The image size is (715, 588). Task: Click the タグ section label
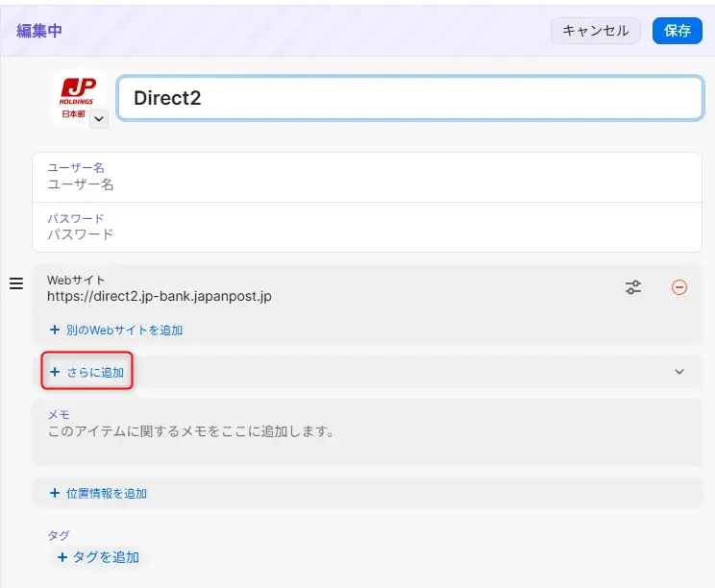(x=59, y=535)
